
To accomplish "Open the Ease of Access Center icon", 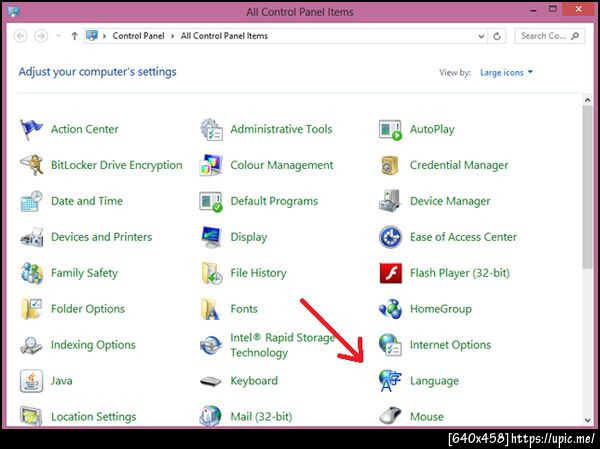I will click(x=390, y=237).
